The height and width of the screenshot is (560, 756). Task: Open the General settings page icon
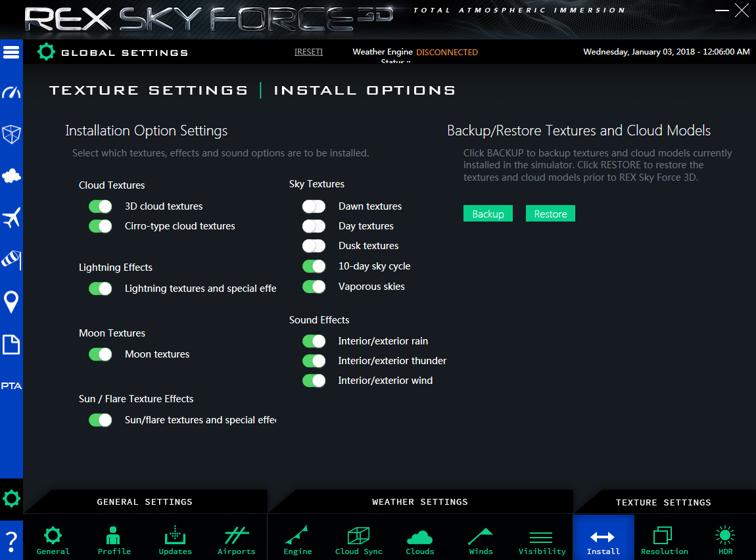coord(53,540)
